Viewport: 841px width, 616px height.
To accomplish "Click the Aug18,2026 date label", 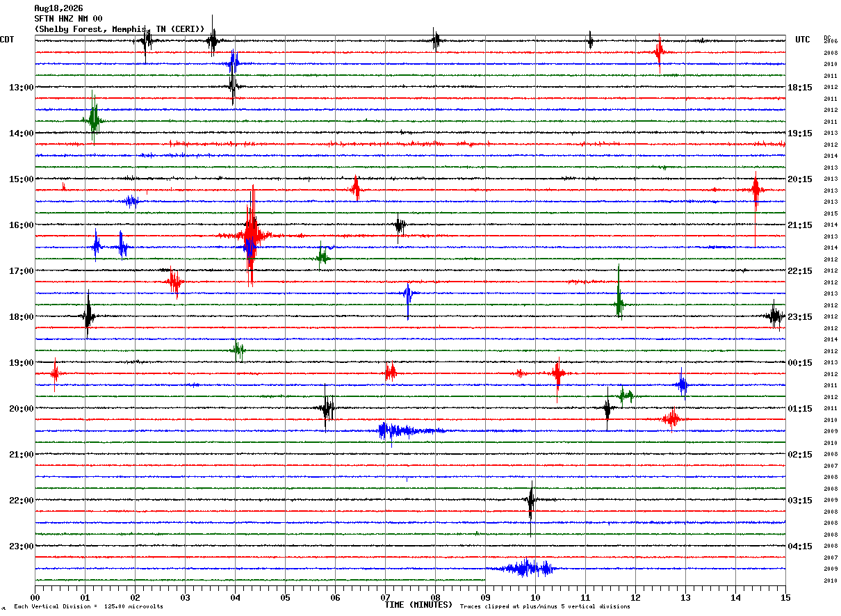I will [x=58, y=8].
